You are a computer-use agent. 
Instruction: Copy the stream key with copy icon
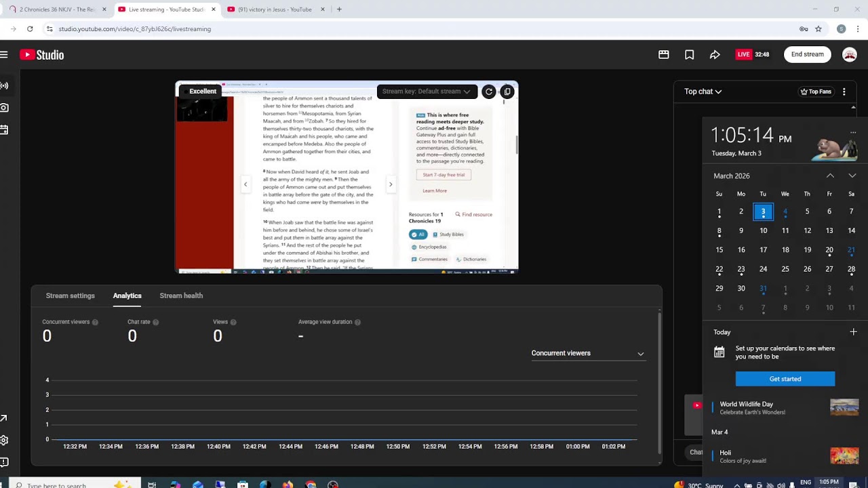507,91
